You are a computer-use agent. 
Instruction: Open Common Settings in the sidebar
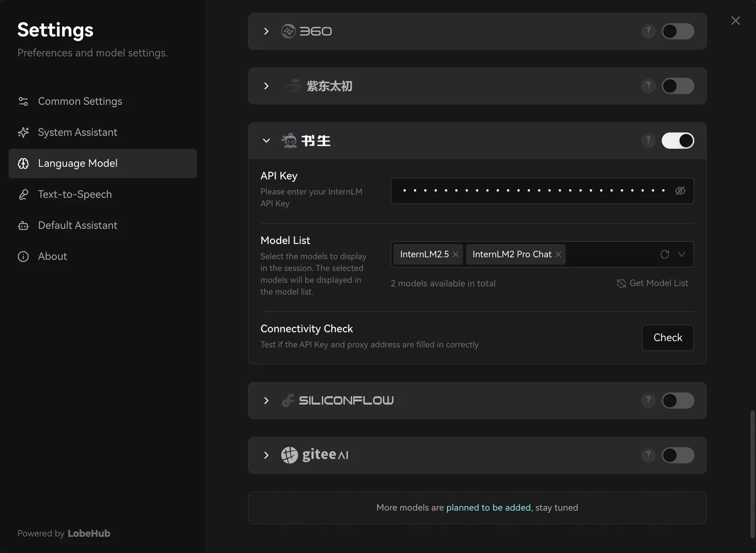80,102
